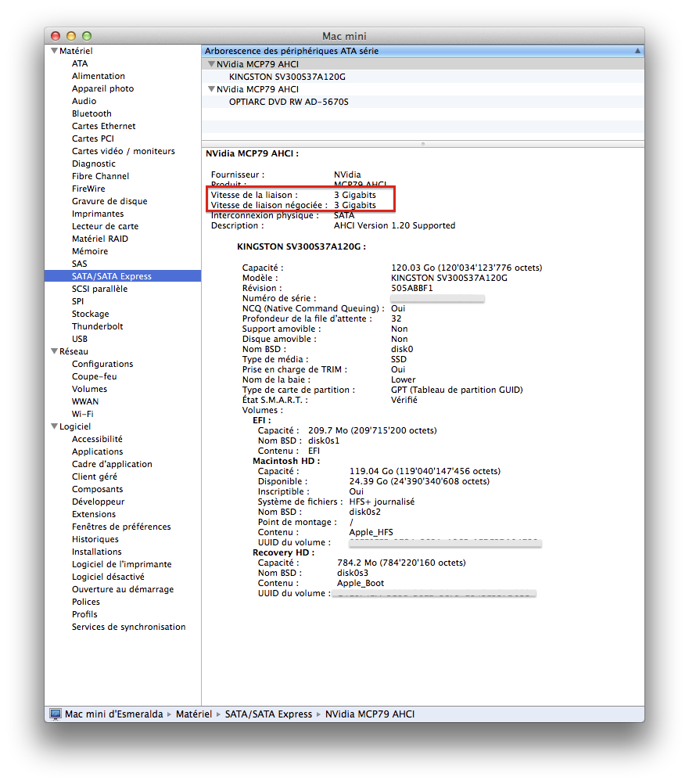
Task: Click SATA/SATA Express in path bar
Action: click(x=268, y=714)
